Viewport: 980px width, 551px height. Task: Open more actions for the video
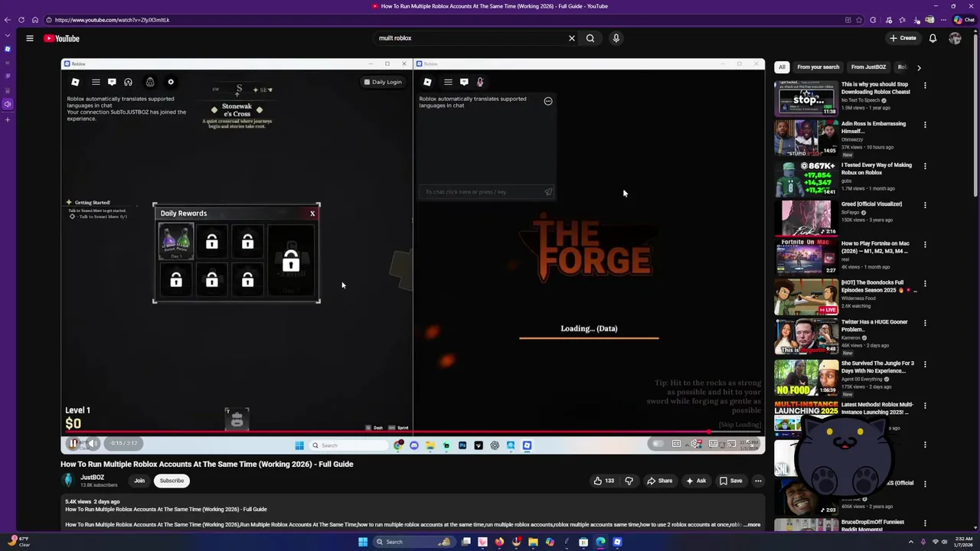pos(758,481)
